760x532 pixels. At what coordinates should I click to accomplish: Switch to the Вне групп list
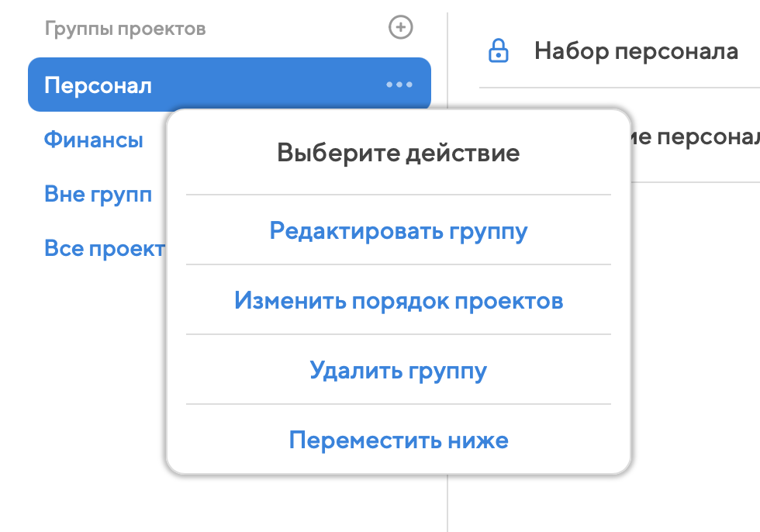(x=98, y=195)
